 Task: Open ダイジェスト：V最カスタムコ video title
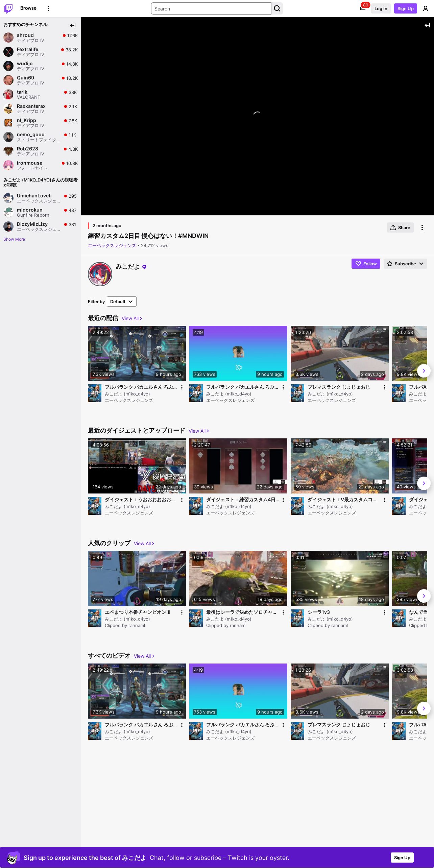pos(342,500)
